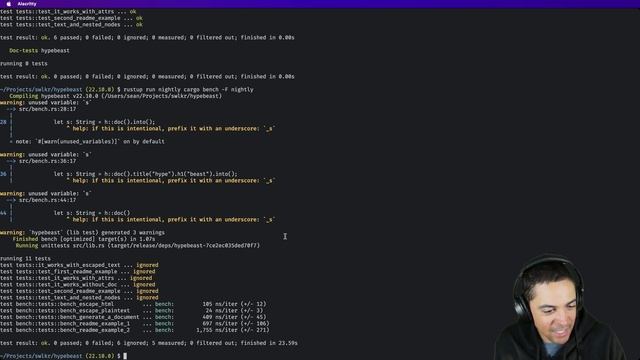This screenshot has width=640, height=360.
Task: Click the 'let s: String = h::doc().title' code line
Action: pos(145,174)
